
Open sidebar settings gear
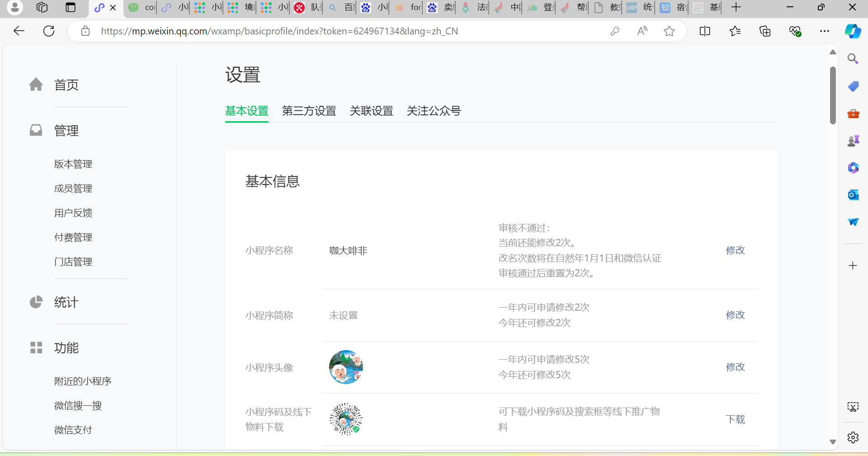[853, 437]
